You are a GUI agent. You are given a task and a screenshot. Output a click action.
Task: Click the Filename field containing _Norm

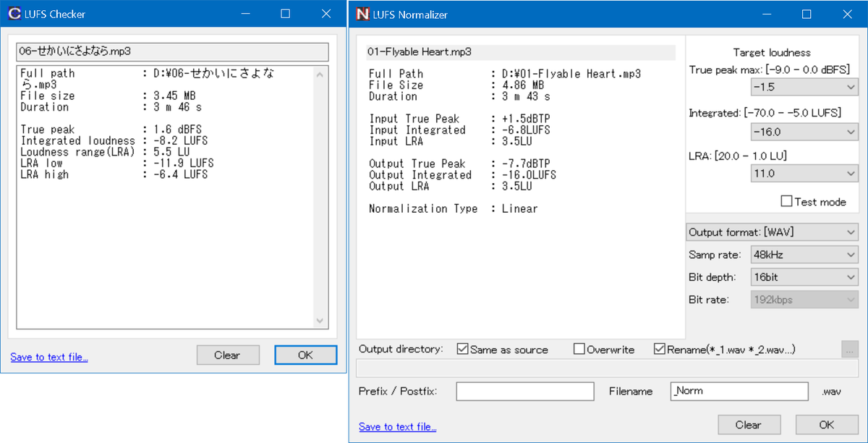[x=739, y=391]
